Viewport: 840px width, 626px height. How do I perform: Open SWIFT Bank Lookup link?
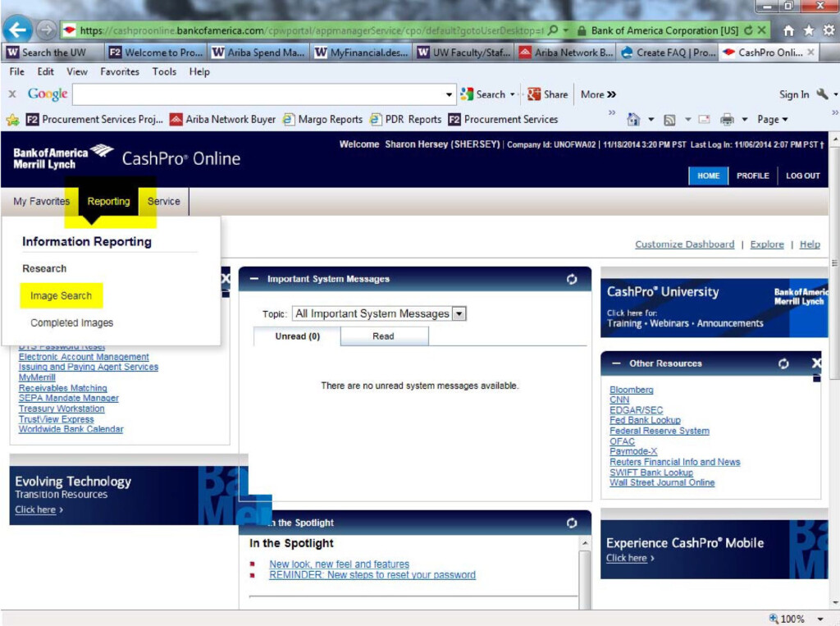pos(651,473)
